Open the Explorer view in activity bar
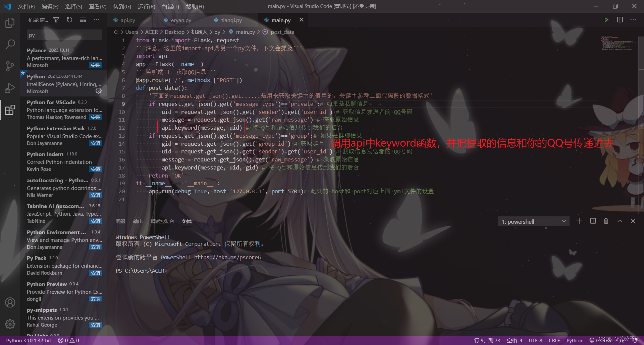The height and width of the screenshot is (345, 644). tap(10, 23)
